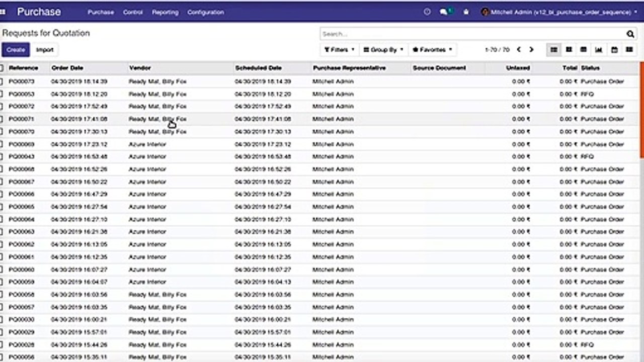Go to the next page of records
The image size is (644, 362).
coord(531,50)
